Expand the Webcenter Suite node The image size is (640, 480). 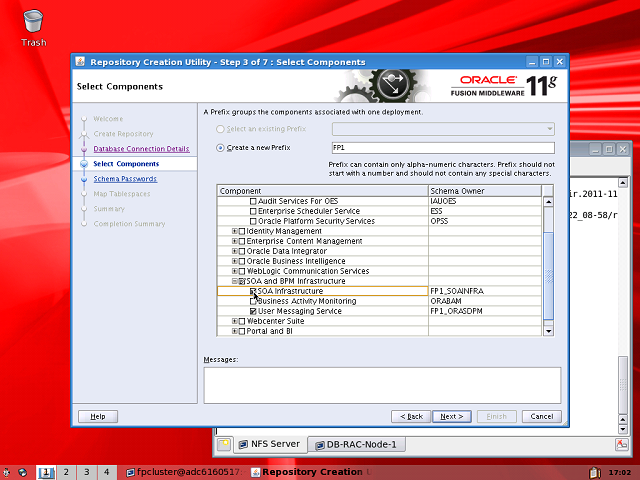(235, 321)
